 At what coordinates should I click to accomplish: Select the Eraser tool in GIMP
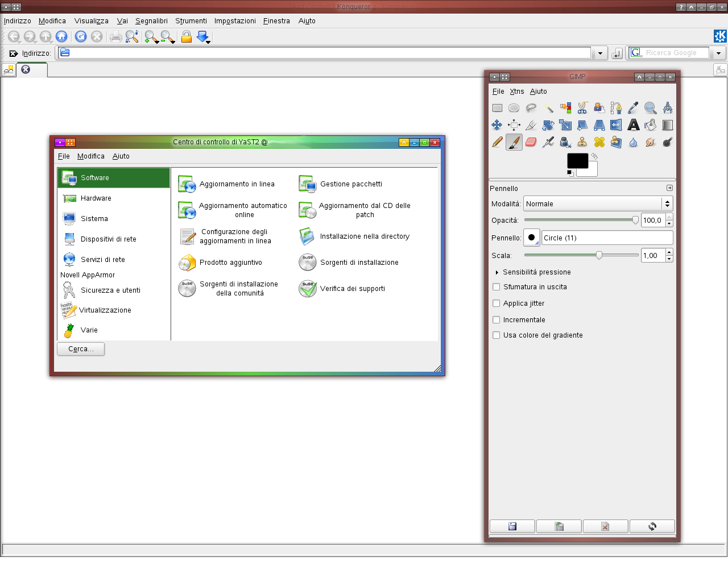531,142
